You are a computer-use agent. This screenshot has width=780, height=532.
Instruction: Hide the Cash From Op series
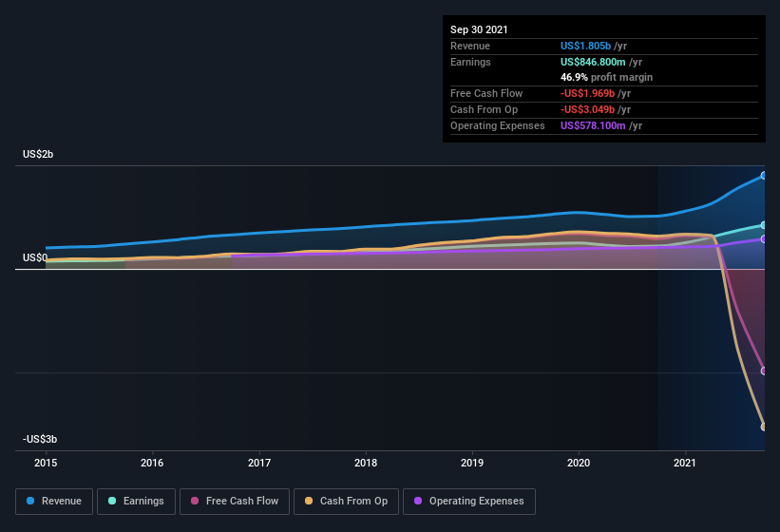346,502
